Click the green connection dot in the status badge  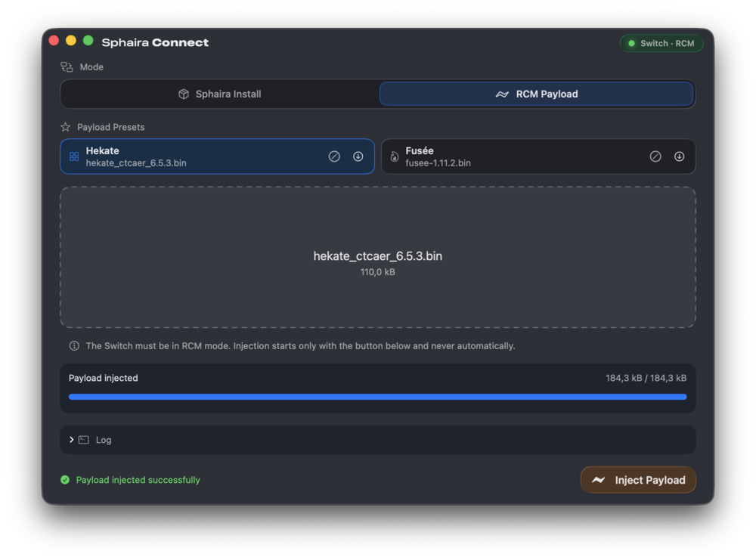point(631,43)
